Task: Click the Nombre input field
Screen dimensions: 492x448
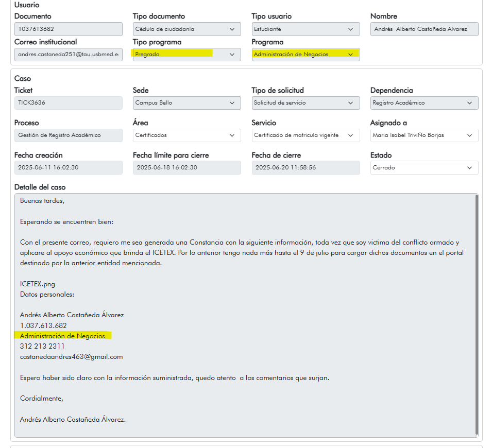Action: (424, 29)
